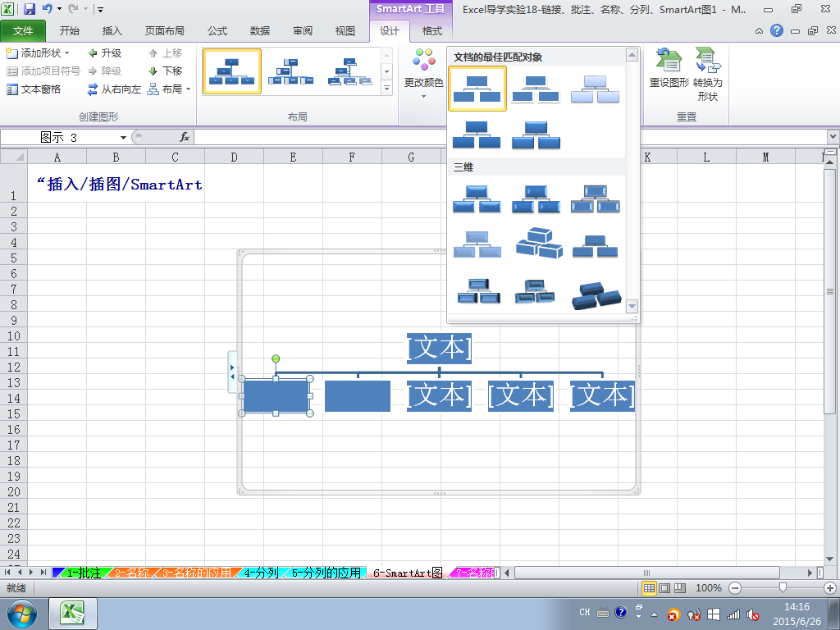
Task: Switch to the 1-批注 sheet tab
Action: [83, 573]
